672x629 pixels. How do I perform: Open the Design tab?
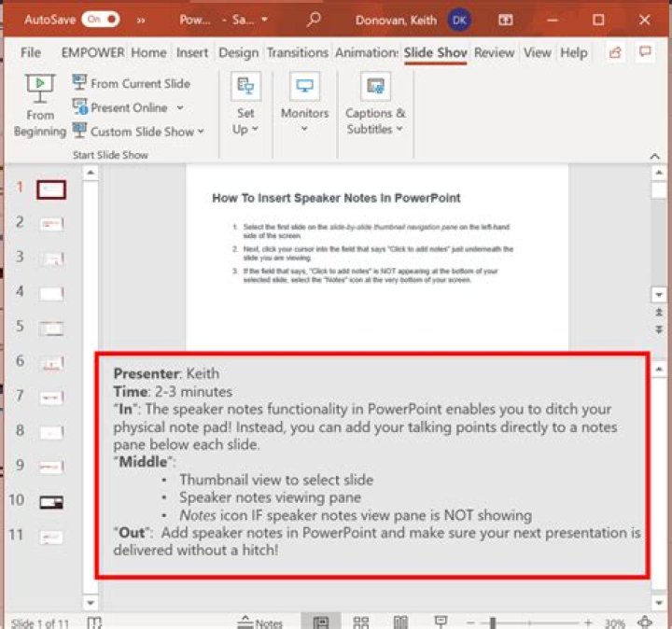click(x=239, y=52)
